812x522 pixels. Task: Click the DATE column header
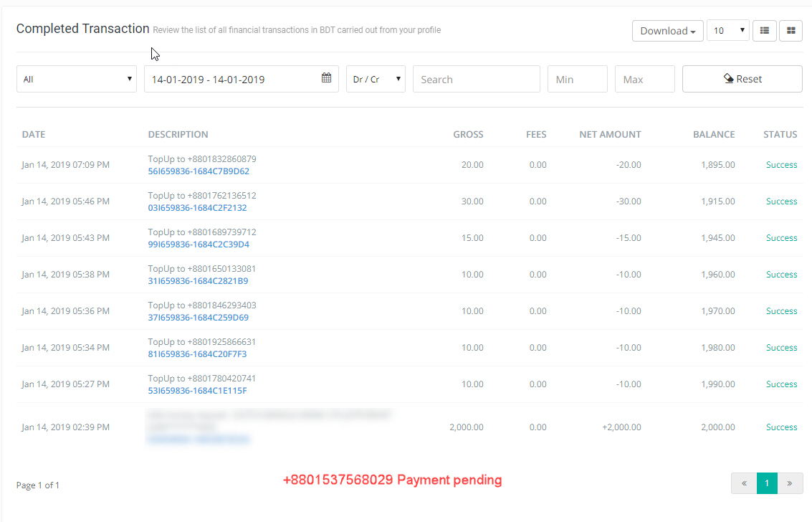(34, 135)
